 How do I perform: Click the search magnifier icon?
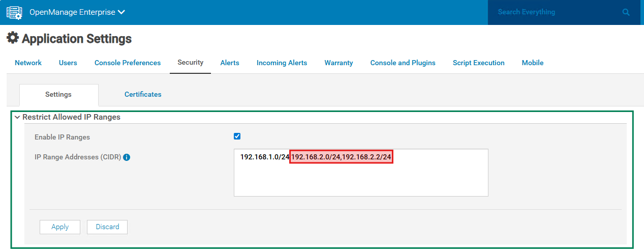[626, 12]
